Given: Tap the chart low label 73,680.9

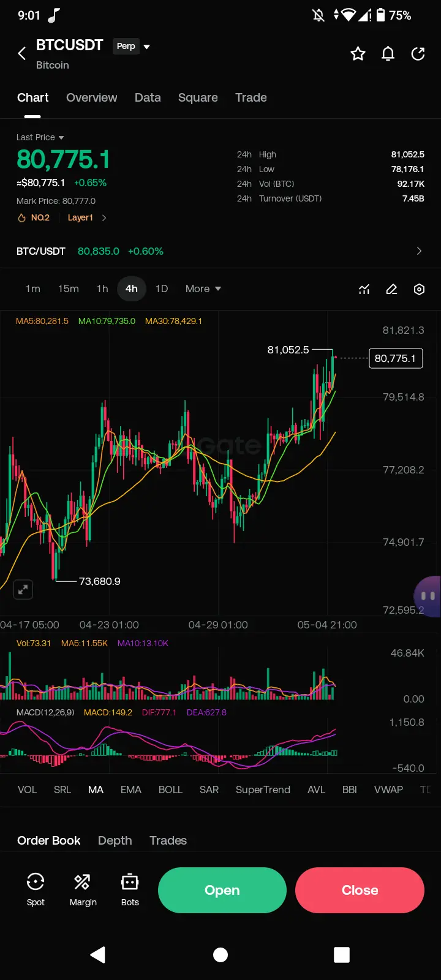Looking at the screenshot, I should pyautogui.click(x=99, y=581).
